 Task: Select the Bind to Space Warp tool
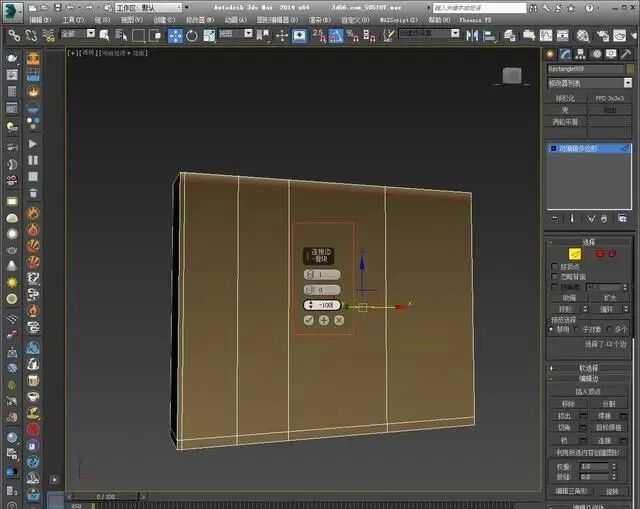(x=48, y=36)
